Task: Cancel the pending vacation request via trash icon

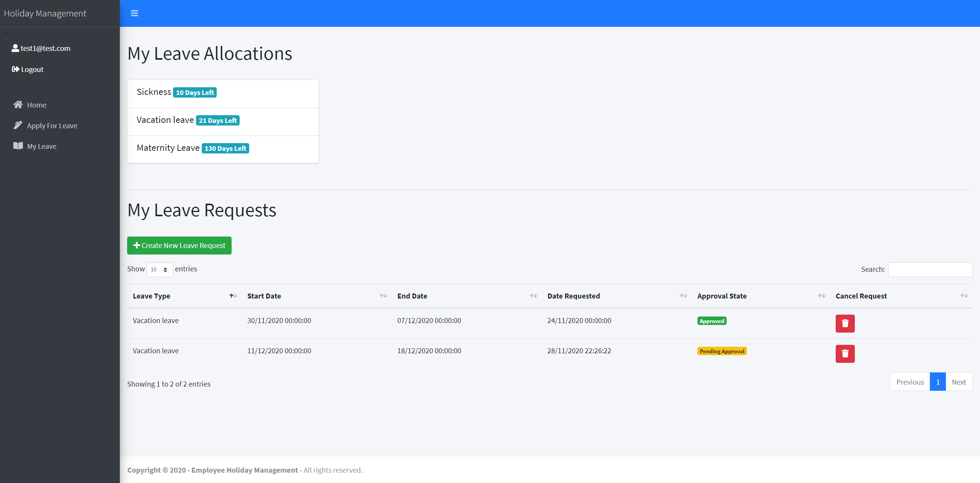Action: pyautogui.click(x=845, y=354)
